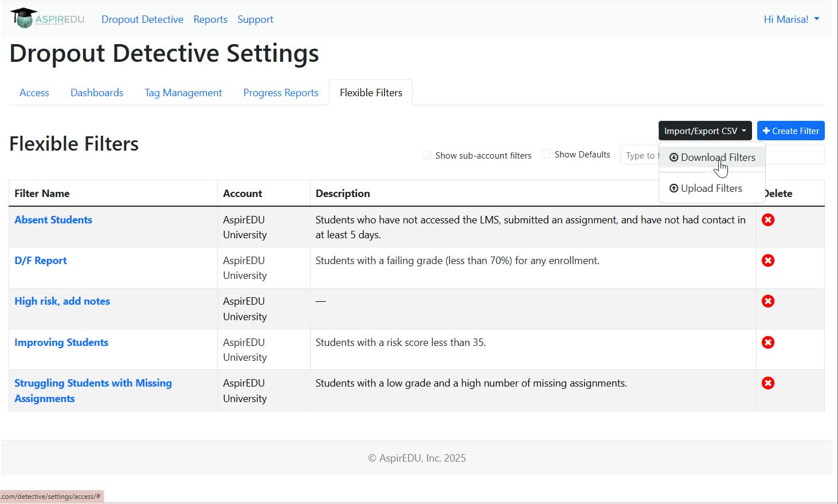Click the AspirEDU graduation cap logo
The height and width of the screenshot is (504, 838).
tap(47, 18)
